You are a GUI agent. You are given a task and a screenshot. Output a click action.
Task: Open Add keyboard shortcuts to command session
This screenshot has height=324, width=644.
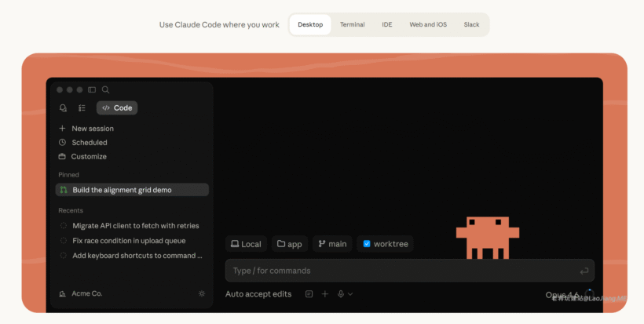coord(137,256)
